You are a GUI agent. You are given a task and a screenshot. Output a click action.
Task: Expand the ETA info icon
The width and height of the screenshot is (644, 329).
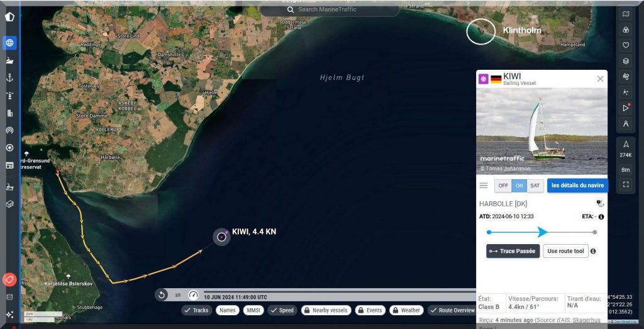(x=601, y=217)
